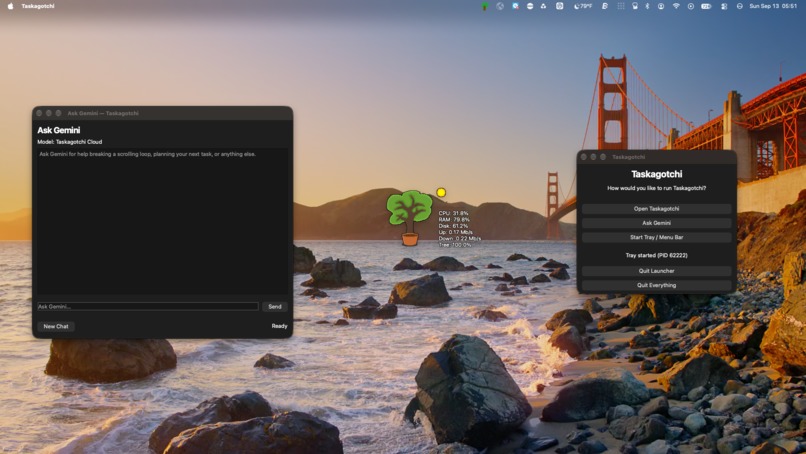Click the yellow dot beside the tree

[x=441, y=192]
